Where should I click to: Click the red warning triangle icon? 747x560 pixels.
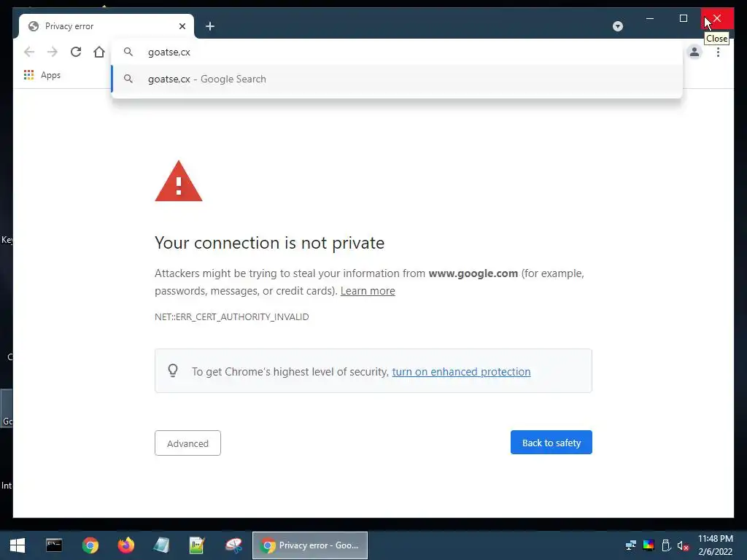coord(179,182)
